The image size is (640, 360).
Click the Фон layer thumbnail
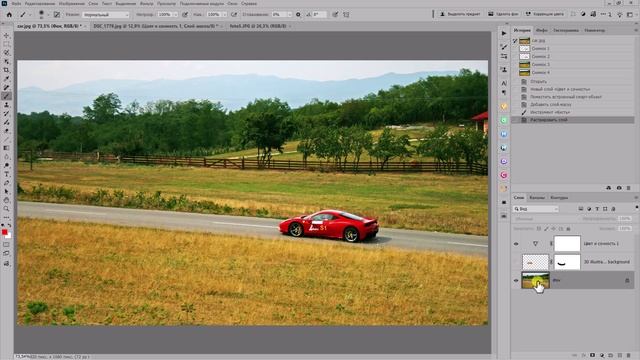(536, 280)
